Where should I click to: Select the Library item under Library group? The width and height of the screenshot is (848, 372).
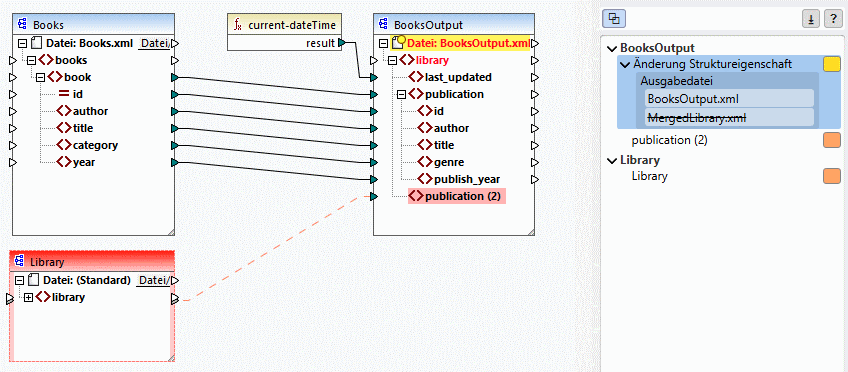(650, 176)
